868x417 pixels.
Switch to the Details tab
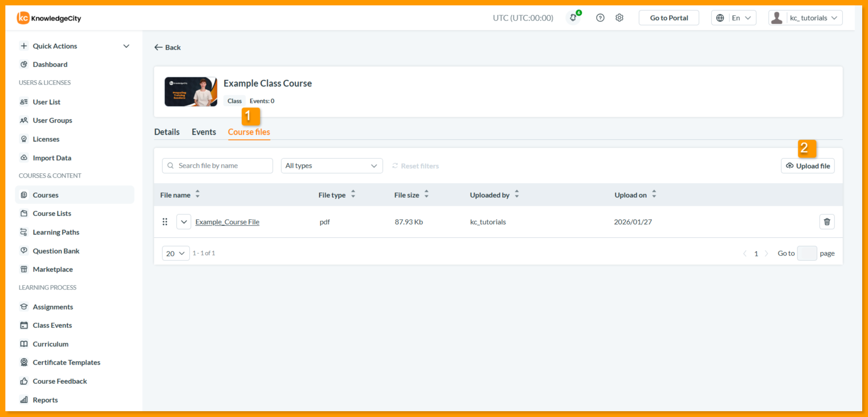(167, 132)
